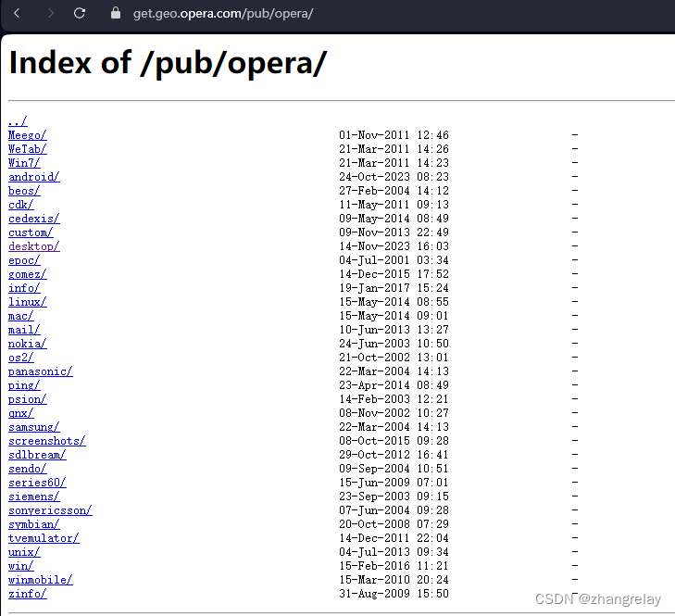The width and height of the screenshot is (675, 616).
Task: Open the os2/ folder
Action: [20, 358]
